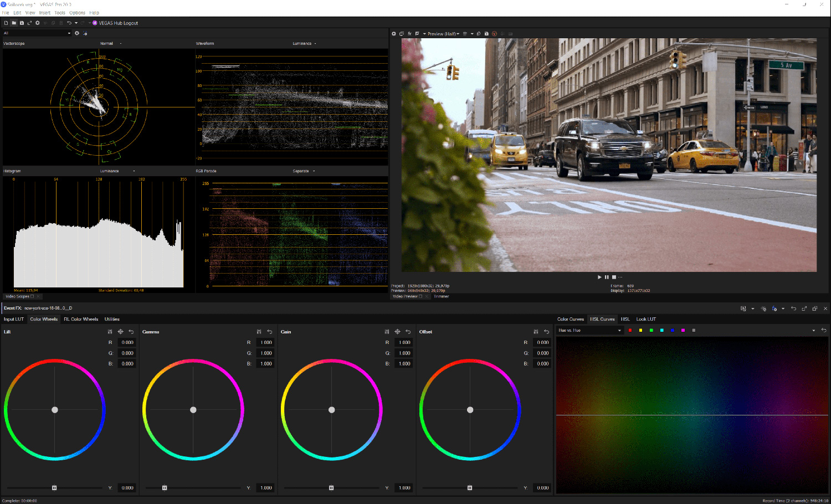Viewport: 831px width, 504px height.
Task: Switch to RL Color Wheels tab
Action: (x=81, y=319)
